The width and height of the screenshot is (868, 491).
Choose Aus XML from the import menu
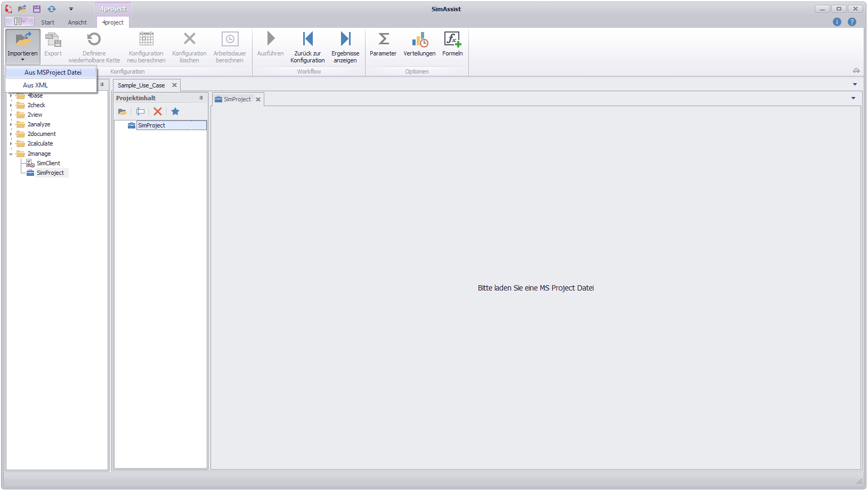[35, 85]
